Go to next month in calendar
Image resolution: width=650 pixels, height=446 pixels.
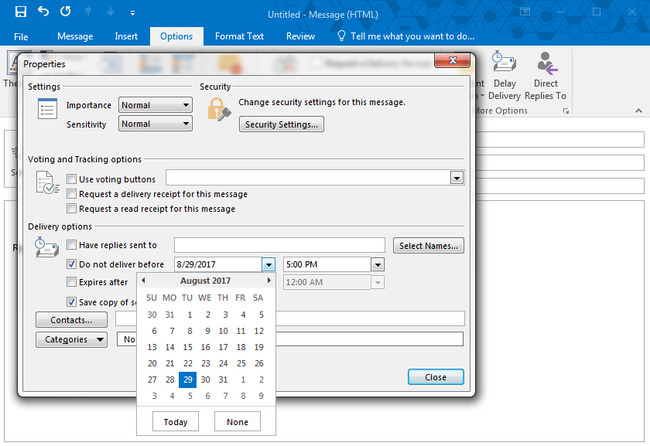pyautogui.click(x=269, y=280)
